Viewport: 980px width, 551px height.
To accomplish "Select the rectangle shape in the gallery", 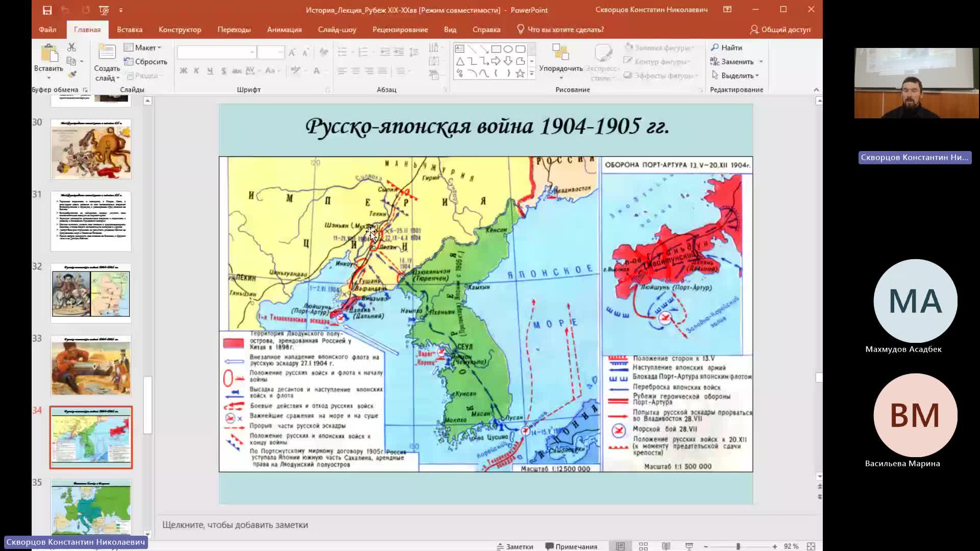I will pyautogui.click(x=496, y=49).
